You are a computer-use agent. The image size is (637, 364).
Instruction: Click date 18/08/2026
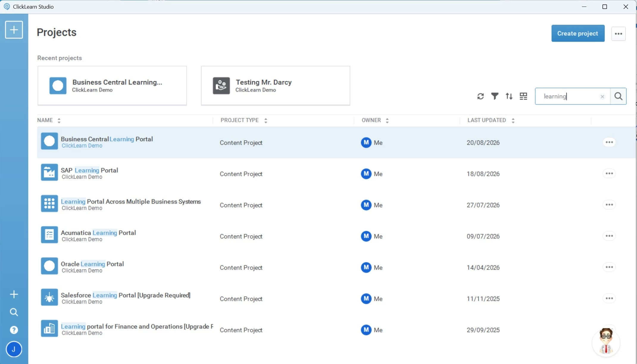[x=483, y=174]
